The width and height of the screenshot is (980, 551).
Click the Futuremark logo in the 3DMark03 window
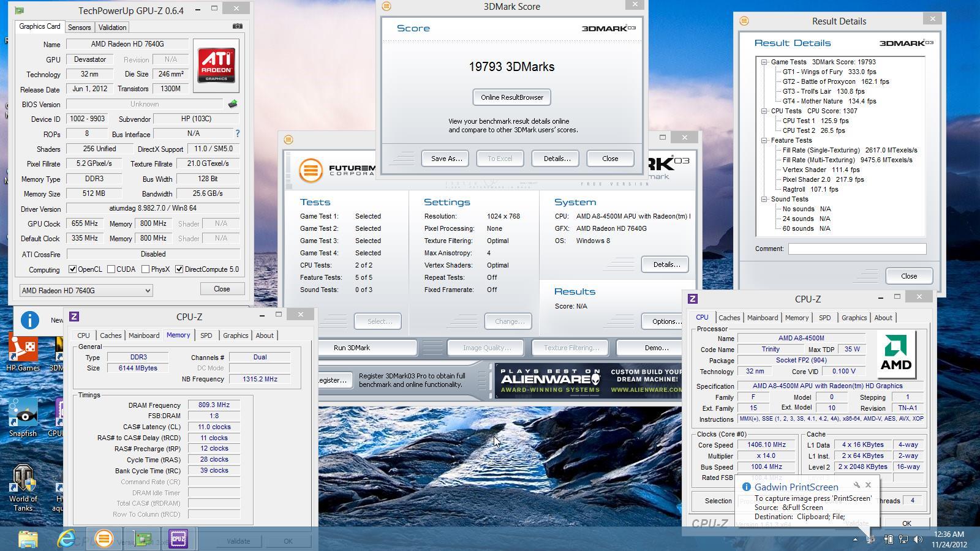[311, 170]
